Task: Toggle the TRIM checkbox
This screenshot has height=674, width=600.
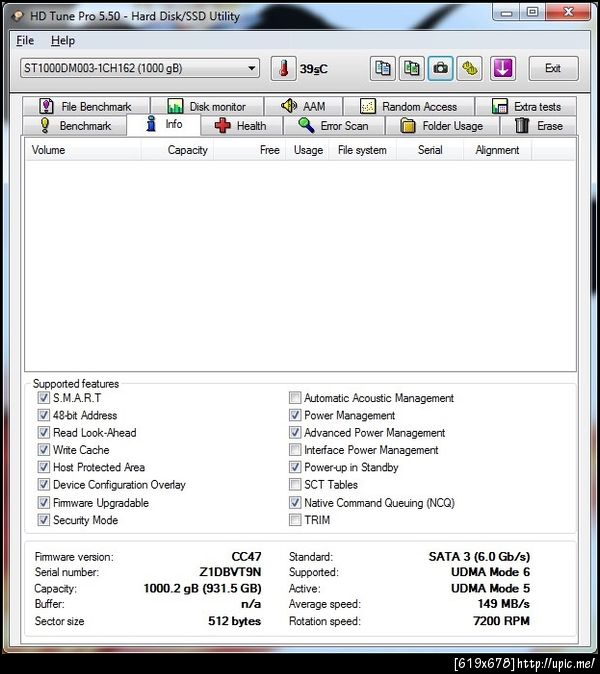Action: [295, 520]
